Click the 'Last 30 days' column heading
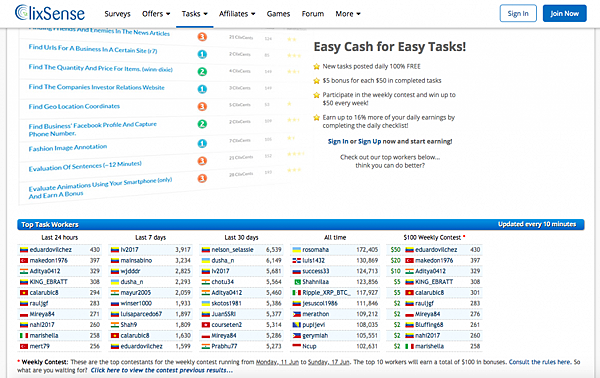This screenshot has height=378, width=600. click(241, 237)
